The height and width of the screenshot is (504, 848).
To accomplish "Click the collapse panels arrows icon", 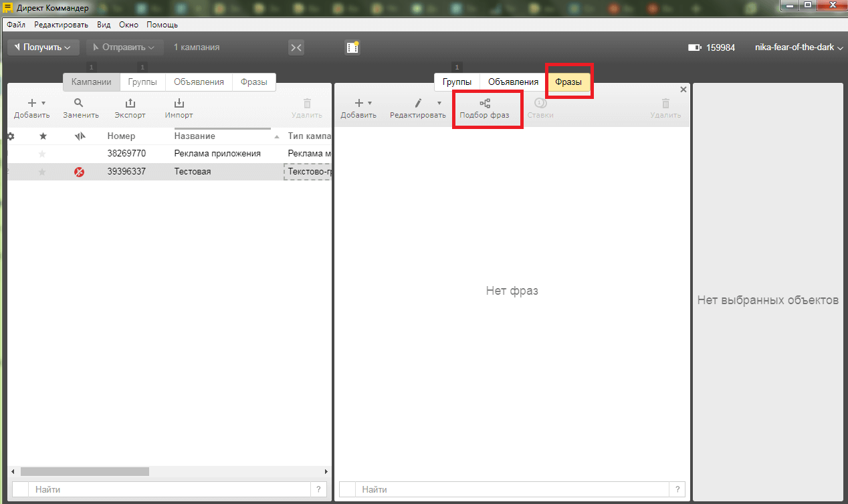I will tap(296, 47).
